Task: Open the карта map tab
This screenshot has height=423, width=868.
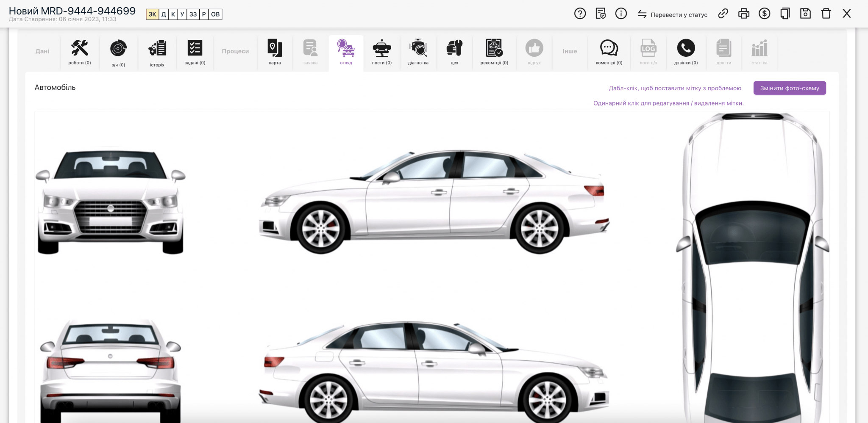Action: point(275,52)
